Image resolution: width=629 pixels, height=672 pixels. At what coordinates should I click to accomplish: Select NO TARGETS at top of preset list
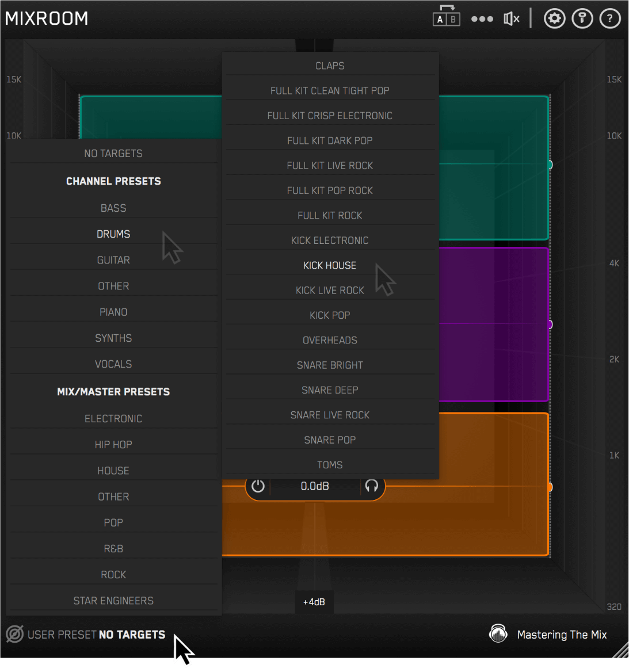[x=113, y=154]
